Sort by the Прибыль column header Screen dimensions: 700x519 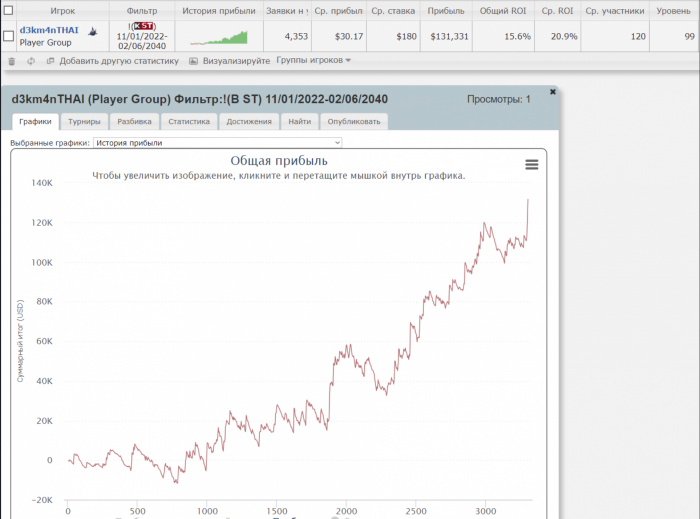(x=445, y=10)
